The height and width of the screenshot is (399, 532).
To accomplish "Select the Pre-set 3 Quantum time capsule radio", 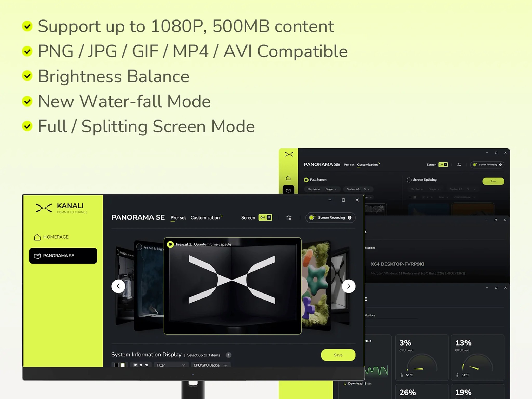I will tap(170, 244).
